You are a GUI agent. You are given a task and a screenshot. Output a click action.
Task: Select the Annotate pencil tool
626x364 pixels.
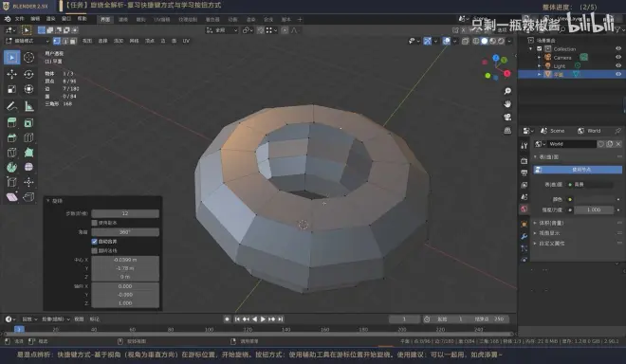pos(11,106)
